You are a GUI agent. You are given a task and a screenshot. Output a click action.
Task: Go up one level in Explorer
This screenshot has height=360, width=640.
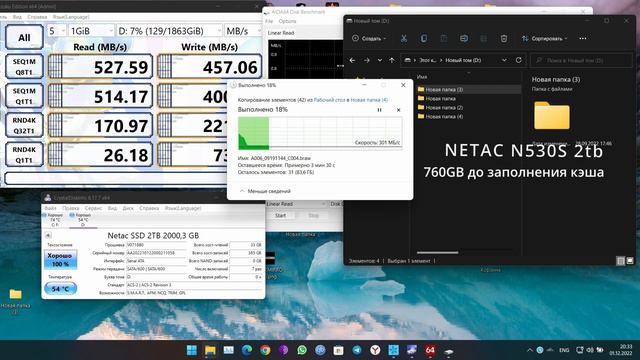tap(392, 60)
